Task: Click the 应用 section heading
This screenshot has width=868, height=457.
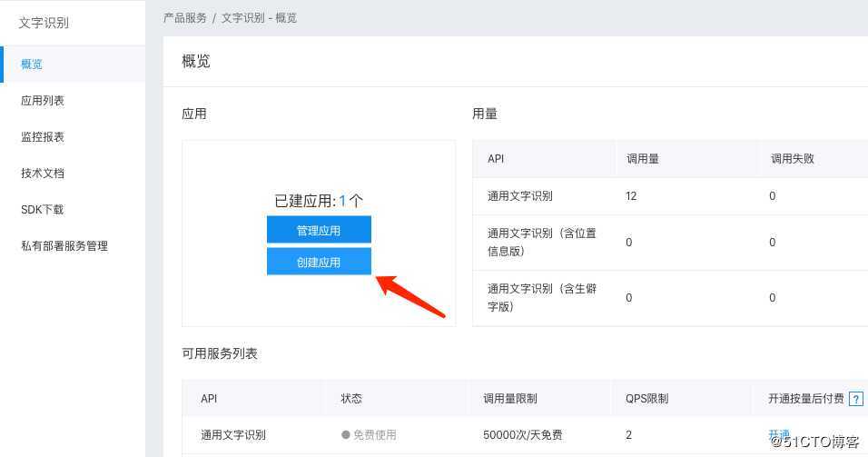Action: tap(194, 114)
